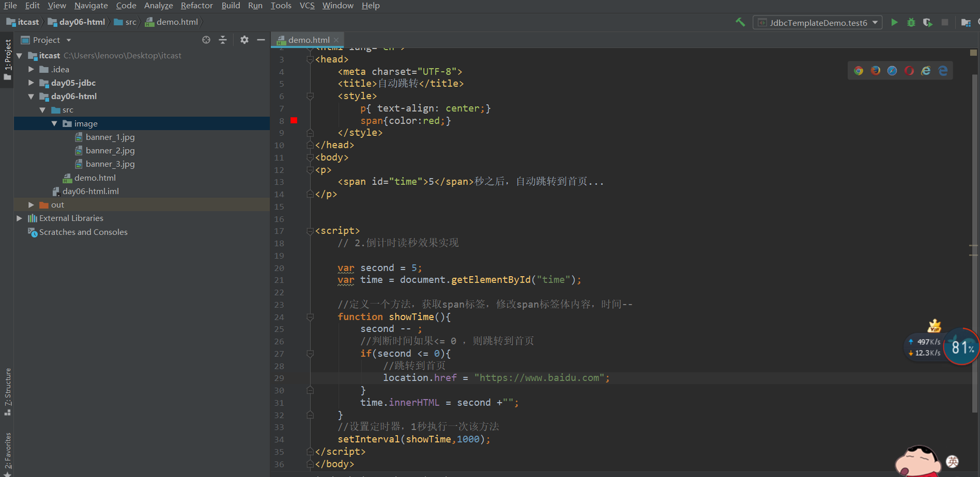The height and width of the screenshot is (477, 980).
Task: Fold the showTime function at line 24
Action: [310, 317]
